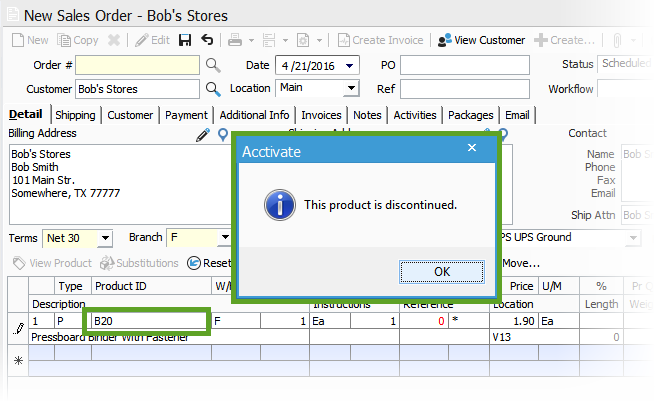Switch to the Shipping tab
Screen dimensions: 655x402
pyautogui.click(x=75, y=115)
